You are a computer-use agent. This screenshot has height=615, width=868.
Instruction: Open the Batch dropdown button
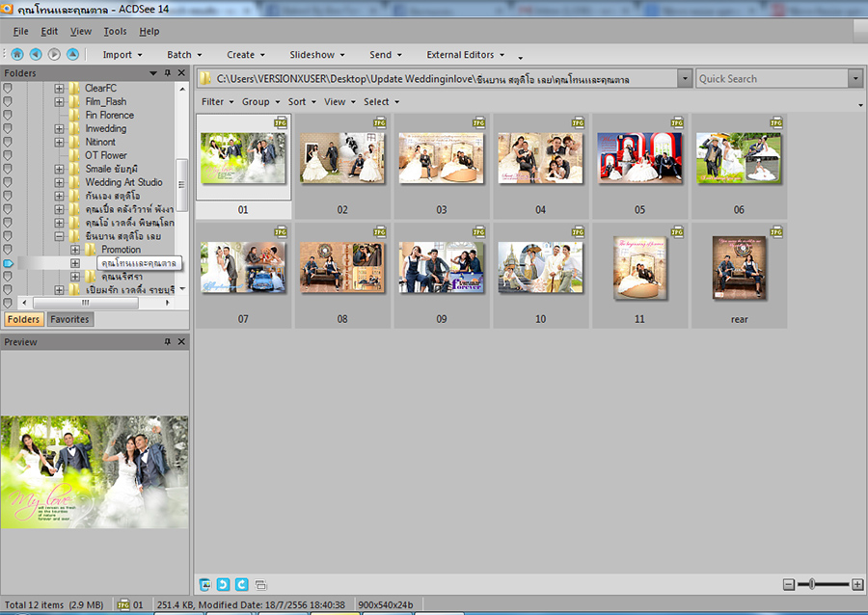184,55
